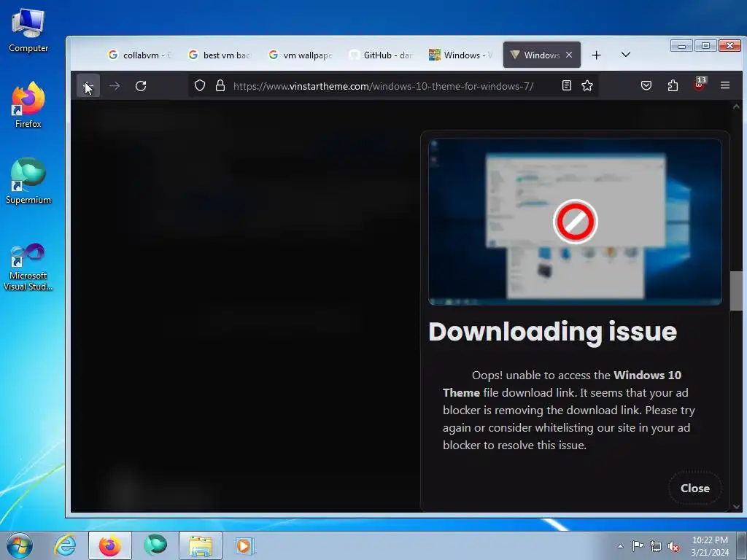Maximize the Firefox window
This screenshot has height=560, width=747.
tap(705, 46)
